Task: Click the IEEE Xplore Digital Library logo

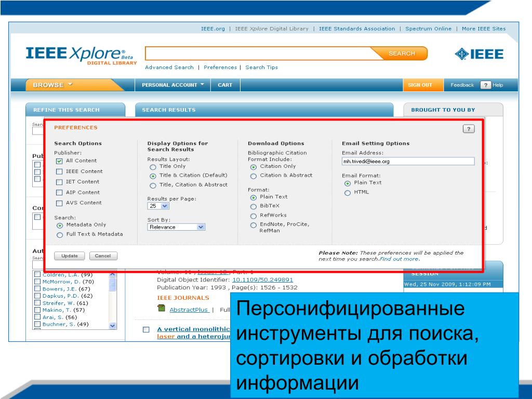Action: [79, 54]
